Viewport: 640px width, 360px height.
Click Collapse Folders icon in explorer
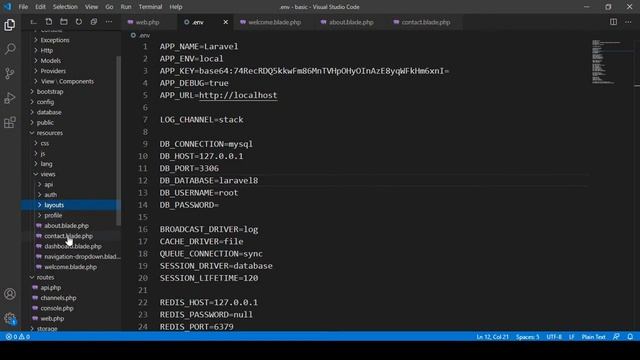click(94, 22)
